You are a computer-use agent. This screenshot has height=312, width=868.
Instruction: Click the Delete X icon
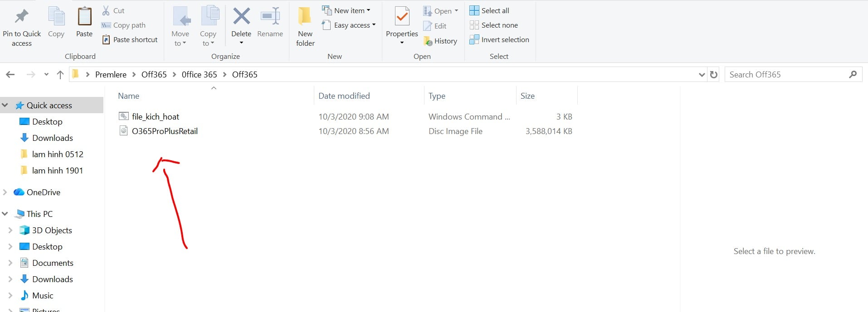point(241,17)
